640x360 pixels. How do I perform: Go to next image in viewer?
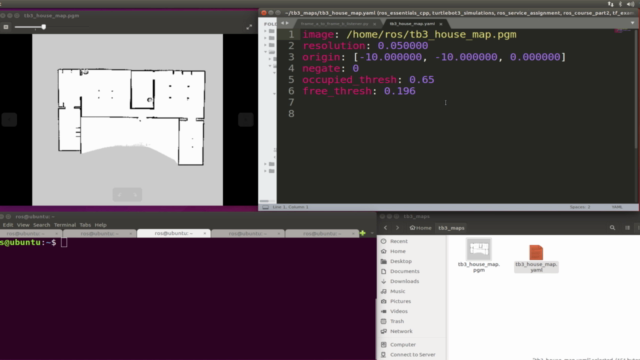(246, 120)
